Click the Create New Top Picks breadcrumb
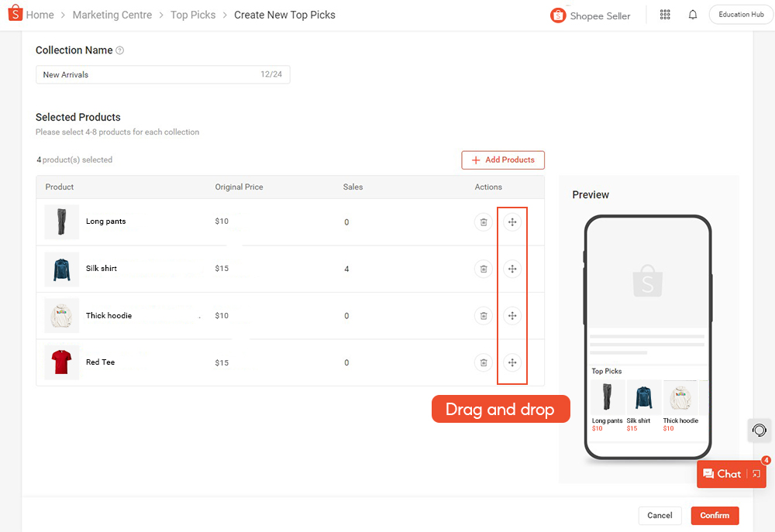The height and width of the screenshot is (532, 775). pyautogui.click(x=284, y=15)
